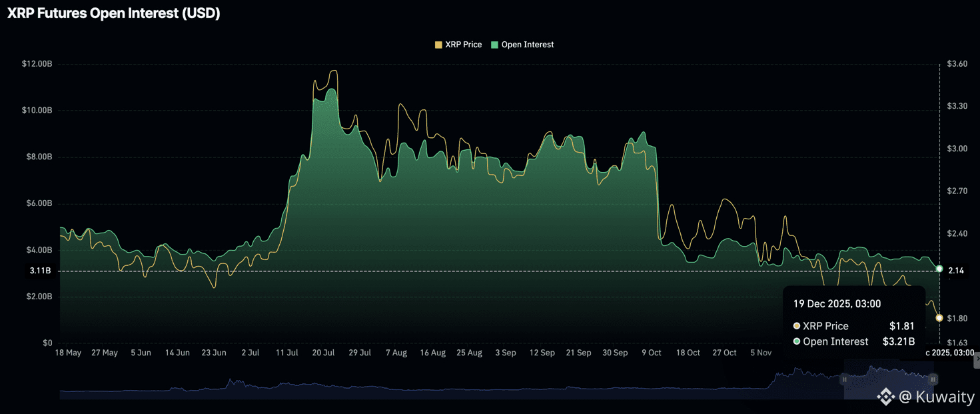Click the 3.11B horizontal crosshair label
The height and width of the screenshot is (414, 980).
(x=41, y=271)
